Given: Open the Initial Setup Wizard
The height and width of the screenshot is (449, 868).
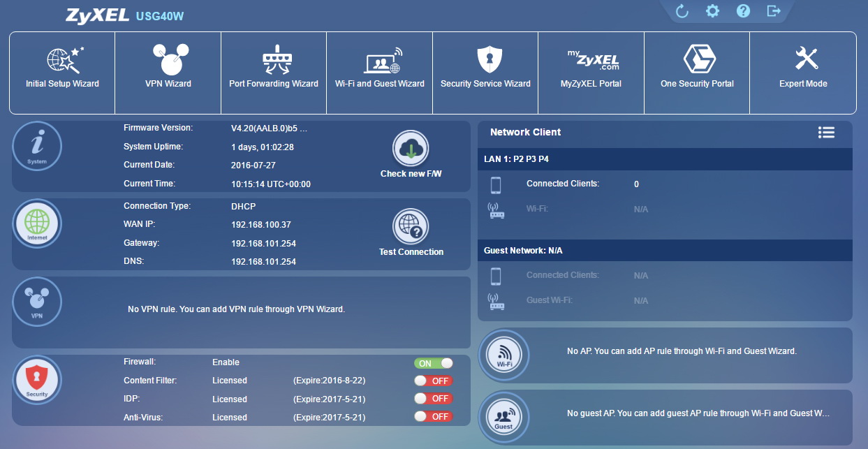Looking at the screenshot, I should click(61, 73).
